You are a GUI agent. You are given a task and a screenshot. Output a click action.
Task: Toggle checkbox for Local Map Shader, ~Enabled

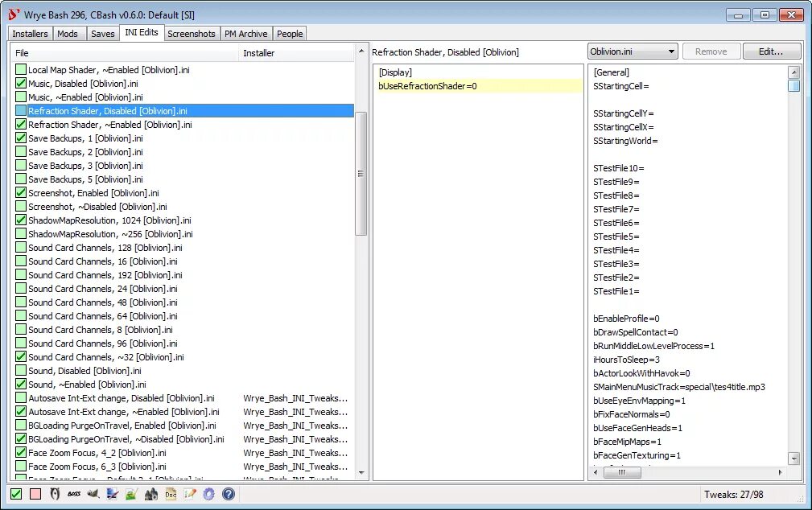point(21,69)
